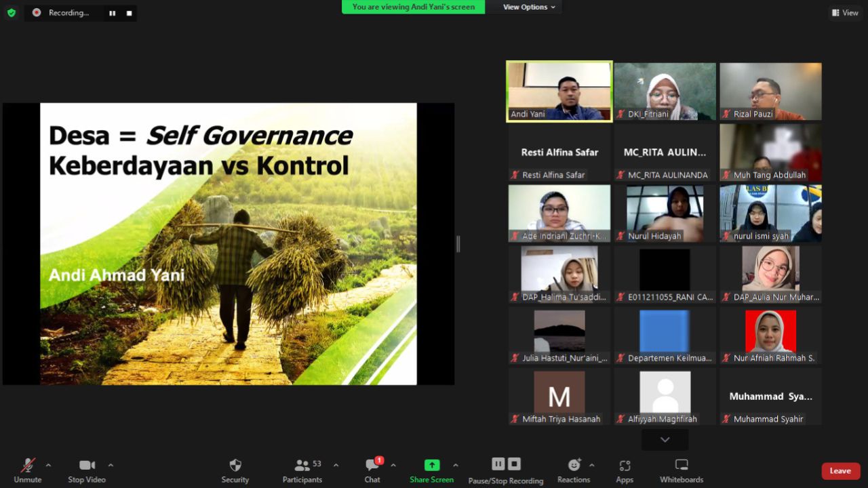This screenshot has height=488, width=868.
Task: Open the View layout menu
Action: coord(845,12)
